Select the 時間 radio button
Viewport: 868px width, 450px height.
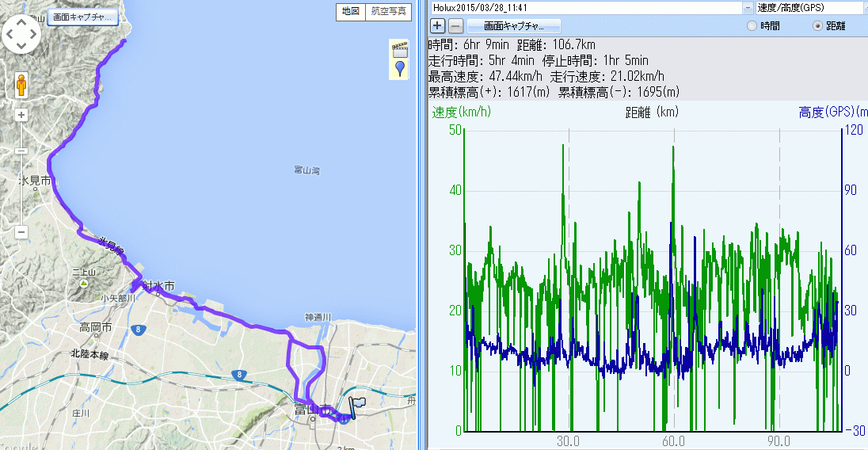[752, 26]
